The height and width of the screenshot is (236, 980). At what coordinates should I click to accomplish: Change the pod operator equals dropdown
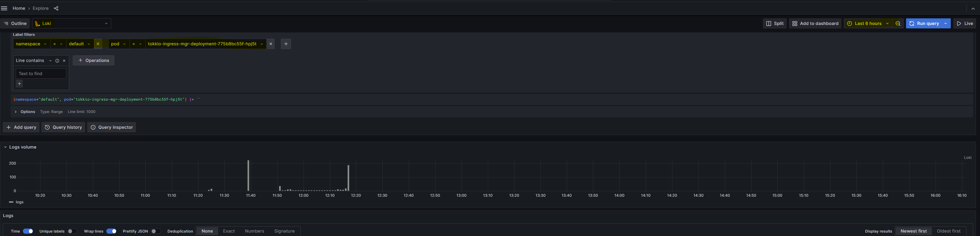tap(137, 44)
